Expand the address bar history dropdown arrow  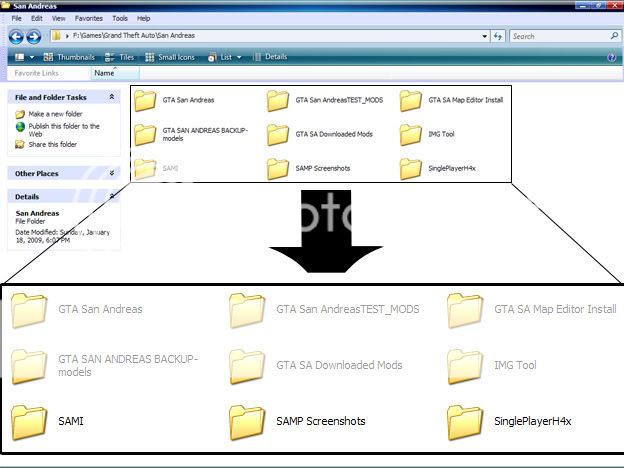484,36
